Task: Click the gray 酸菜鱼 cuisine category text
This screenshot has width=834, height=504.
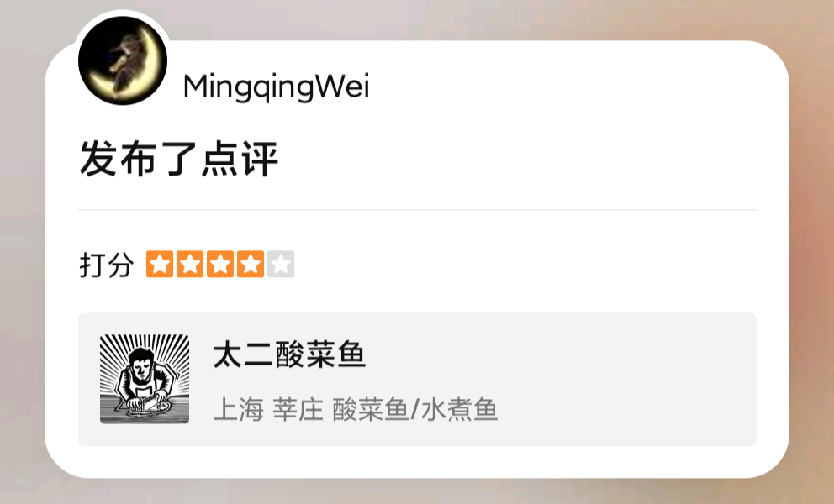Action: [370, 410]
